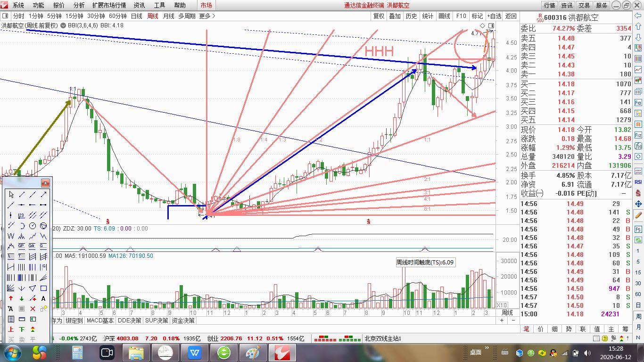Select the arrow pointer drawing tool
The image size is (644, 362).
[x=11, y=194]
